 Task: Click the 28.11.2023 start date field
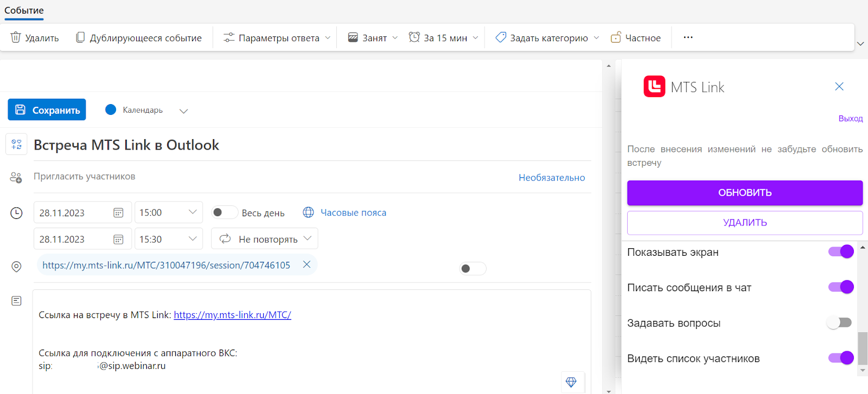(82, 212)
